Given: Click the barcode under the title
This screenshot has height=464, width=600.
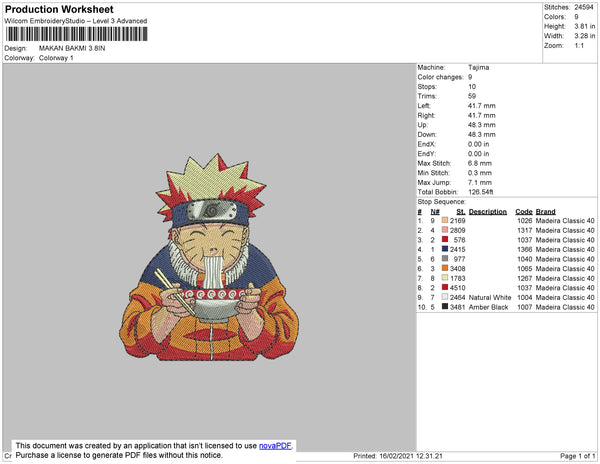Looking at the screenshot, I should [x=77, y=34].
